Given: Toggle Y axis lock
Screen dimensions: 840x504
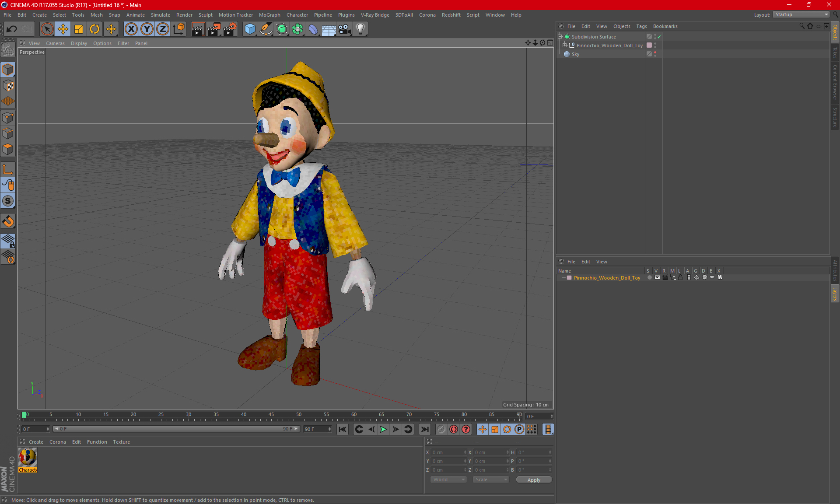Looking at the screenshot, I should pos(147,29).
